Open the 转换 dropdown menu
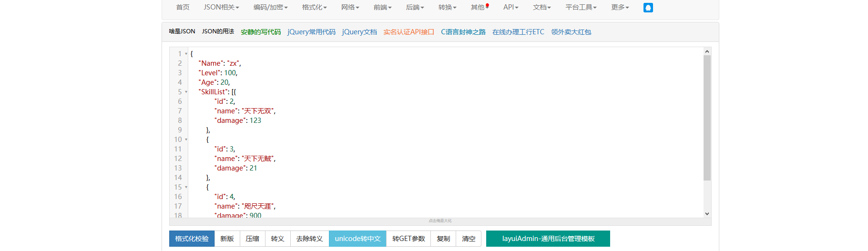Image resolution: width=868 pixels, height=251 pixels. tap(447, 7)
